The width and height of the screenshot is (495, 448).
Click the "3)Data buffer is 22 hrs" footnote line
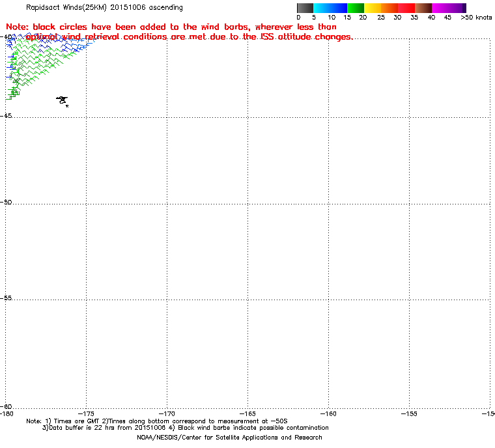coord(186,428)
